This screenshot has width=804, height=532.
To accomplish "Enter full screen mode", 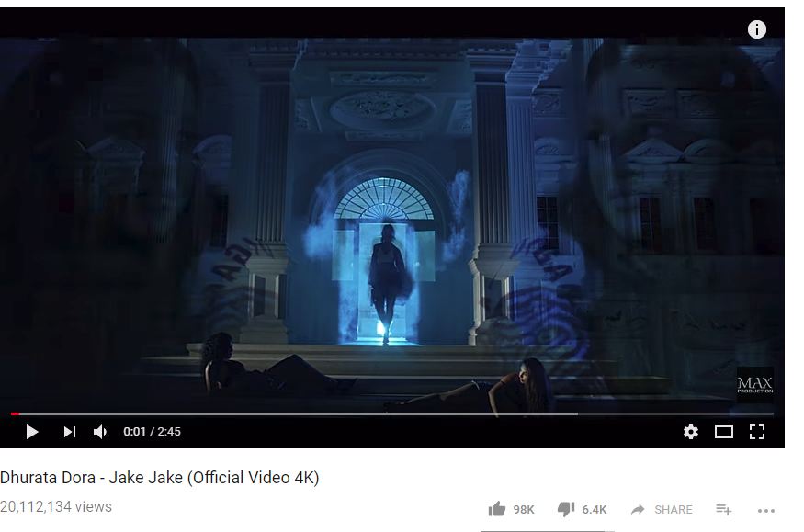I will (x=757, y=432).
